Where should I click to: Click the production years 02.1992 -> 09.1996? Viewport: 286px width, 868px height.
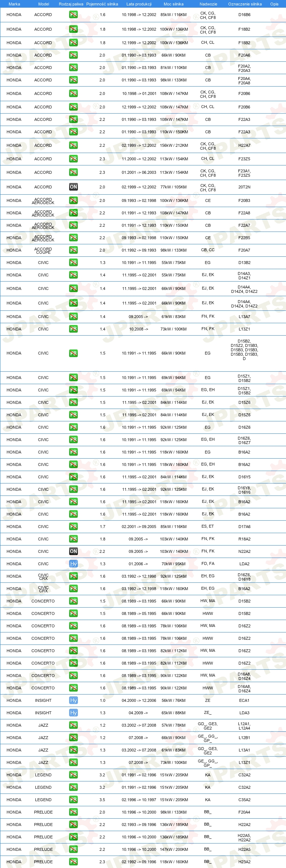(x=139, y=862)
